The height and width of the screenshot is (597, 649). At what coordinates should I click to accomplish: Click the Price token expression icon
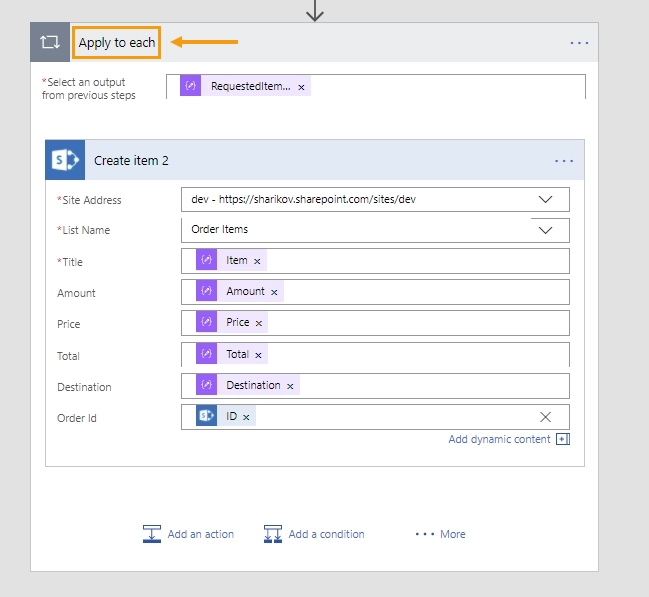[207, 322]
